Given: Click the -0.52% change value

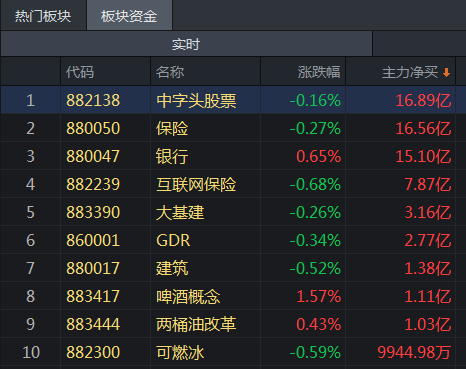Looking at the screenshot, I should [315, 268].
